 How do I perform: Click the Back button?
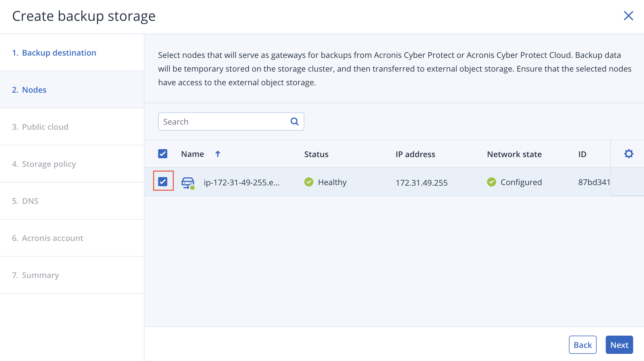coord(583,344)
